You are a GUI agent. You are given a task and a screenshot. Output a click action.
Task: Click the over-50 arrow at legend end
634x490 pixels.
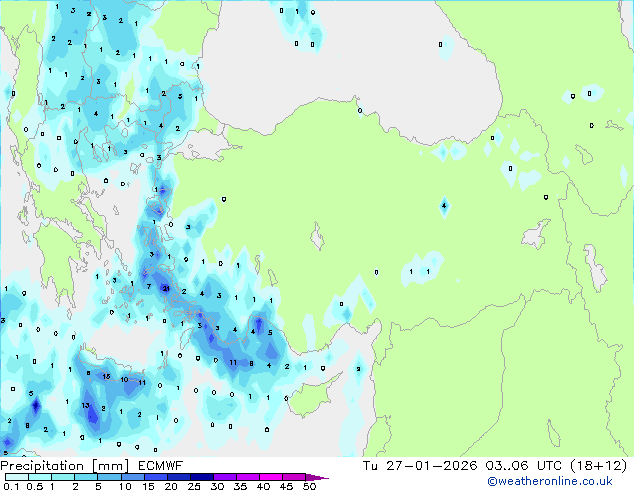(317, 477)
